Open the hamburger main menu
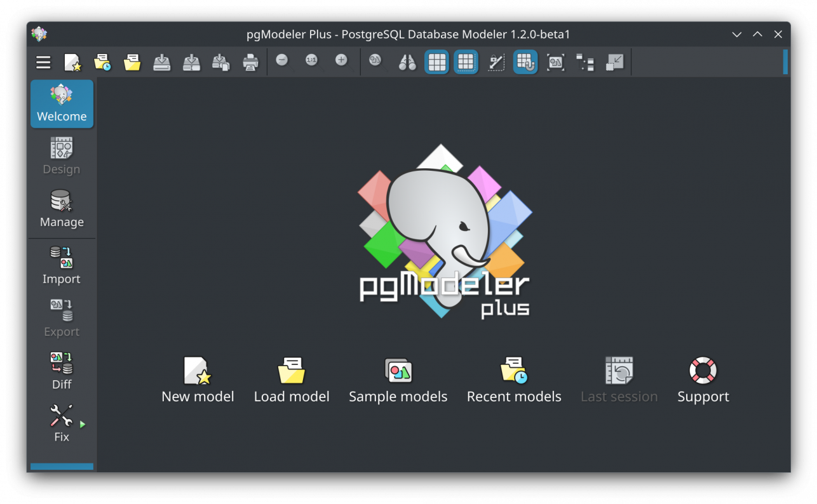The width and height of the screenshot is (817, 504). point(43,62)
